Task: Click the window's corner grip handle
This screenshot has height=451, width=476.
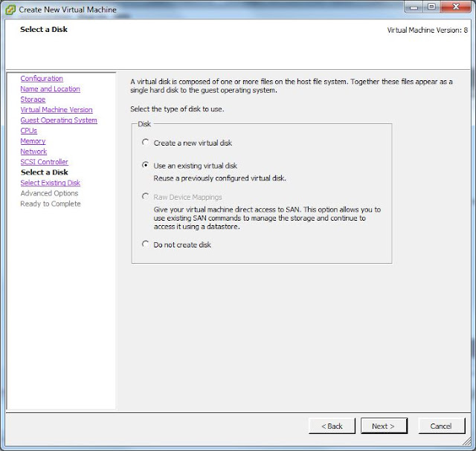Action: [467, 441]
